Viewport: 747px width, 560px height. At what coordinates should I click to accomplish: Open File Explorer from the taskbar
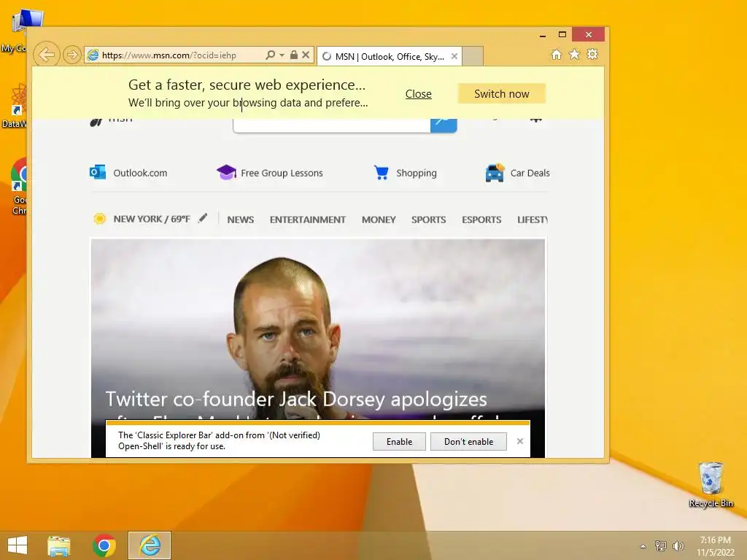[59, 545]
